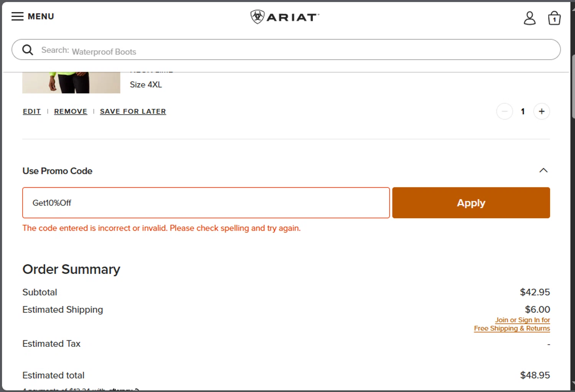Image resolution: width=575 pixels, height=392 pixels.
Task: Click the Estimated Shipping label
Action: coord(63,310)
